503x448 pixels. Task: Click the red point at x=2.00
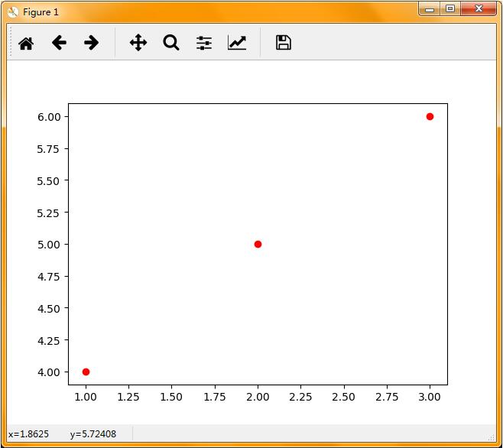point(258,244)
